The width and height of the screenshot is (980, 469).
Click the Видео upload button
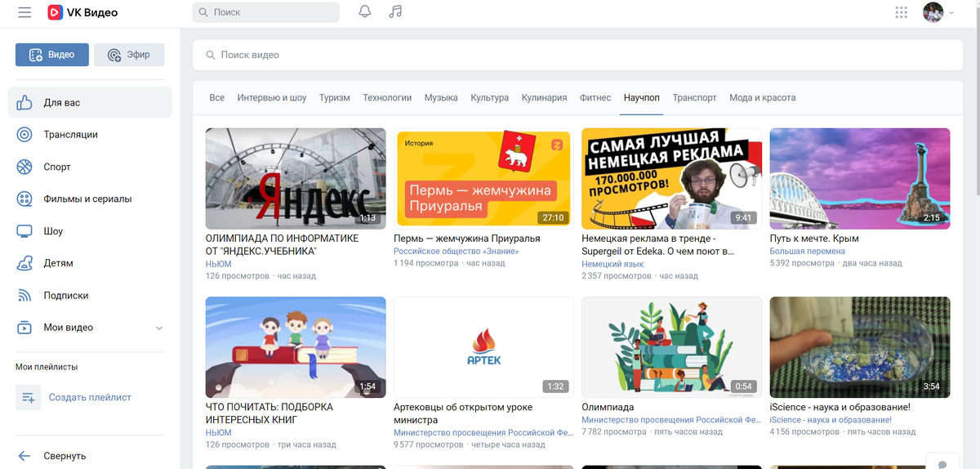(51, 55)
